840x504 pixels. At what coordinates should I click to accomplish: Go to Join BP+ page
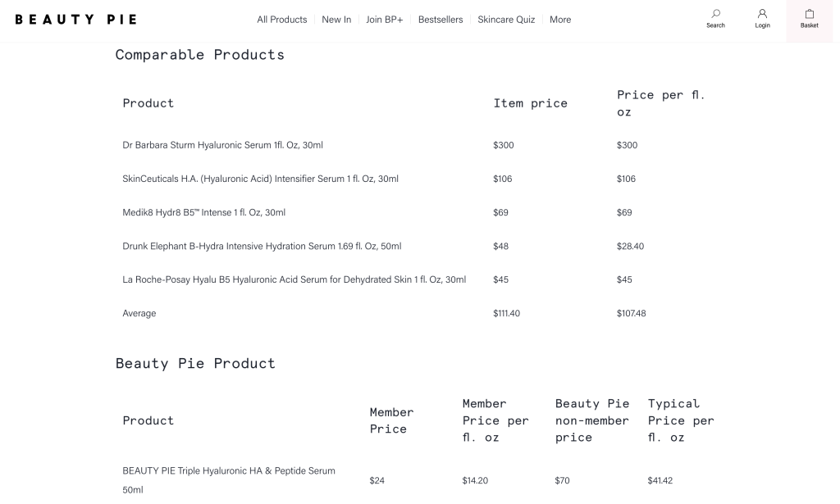tap(384, 20)
